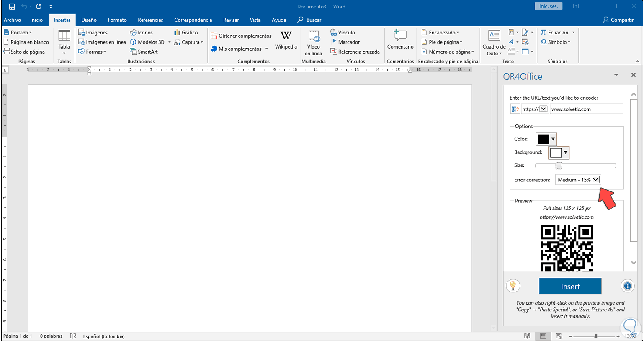Viewport: 644px width, 341px height.
Task: Open the https:// protocol dropdown
Action: pyautogui.click(x=544, y=109)
